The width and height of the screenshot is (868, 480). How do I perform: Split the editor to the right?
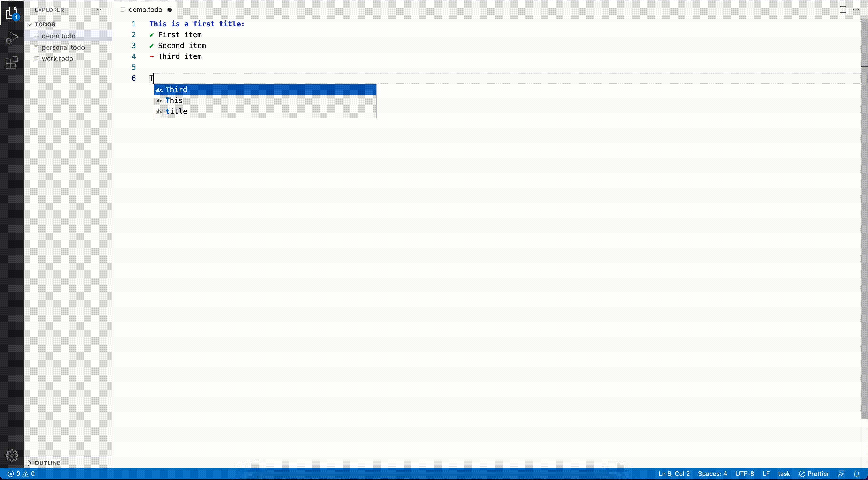coord(843,10)
